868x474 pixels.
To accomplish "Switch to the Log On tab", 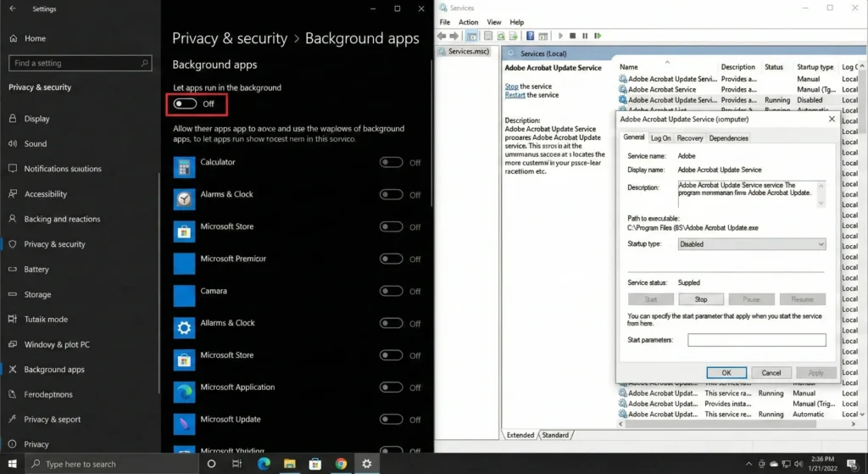I will [x=660, y=138].
